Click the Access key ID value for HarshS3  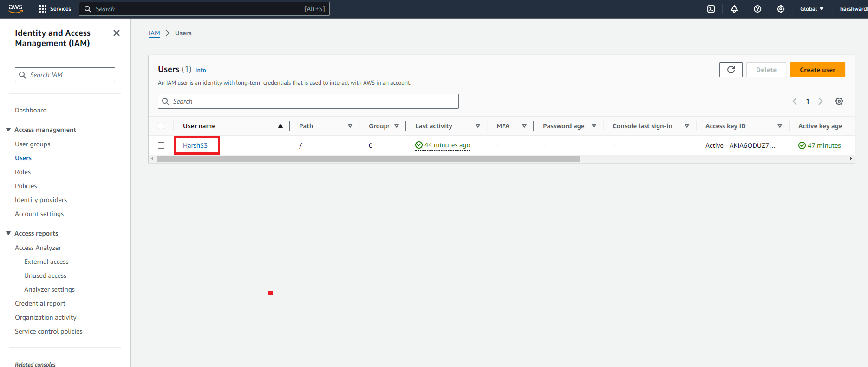(x=740, y=145)
